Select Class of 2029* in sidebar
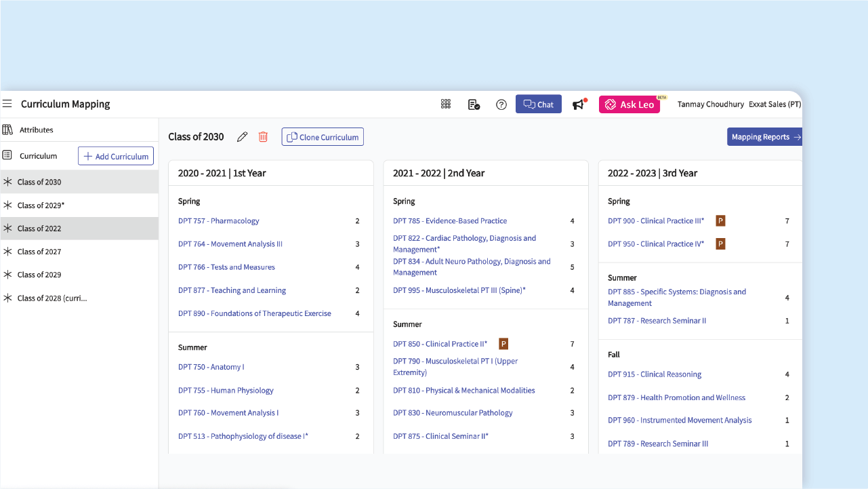 pos(79,205)
